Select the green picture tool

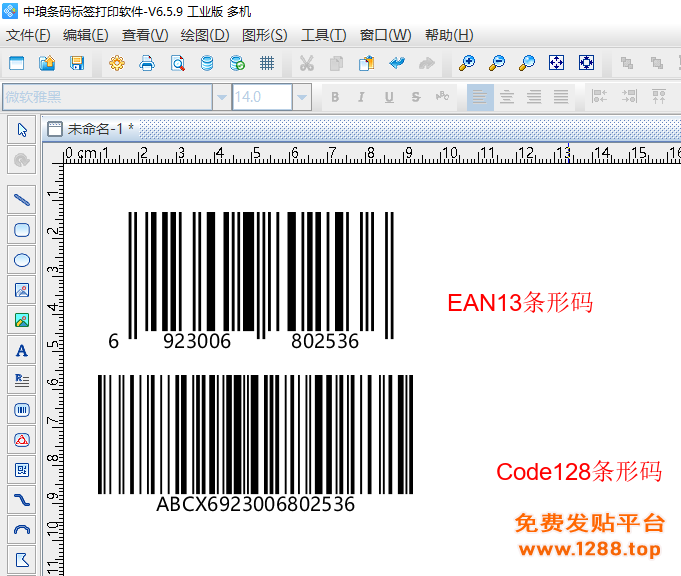click(22, 320)
